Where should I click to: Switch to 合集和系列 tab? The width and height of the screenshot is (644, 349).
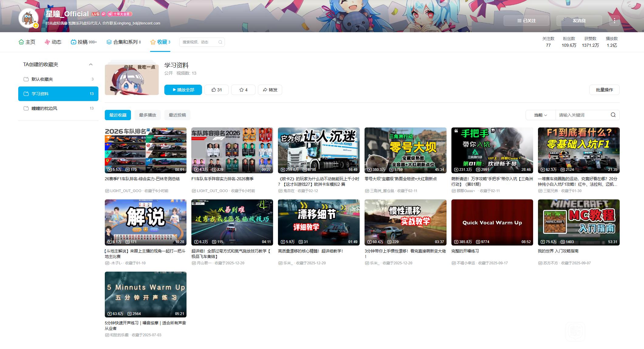(x=125, y=42)
